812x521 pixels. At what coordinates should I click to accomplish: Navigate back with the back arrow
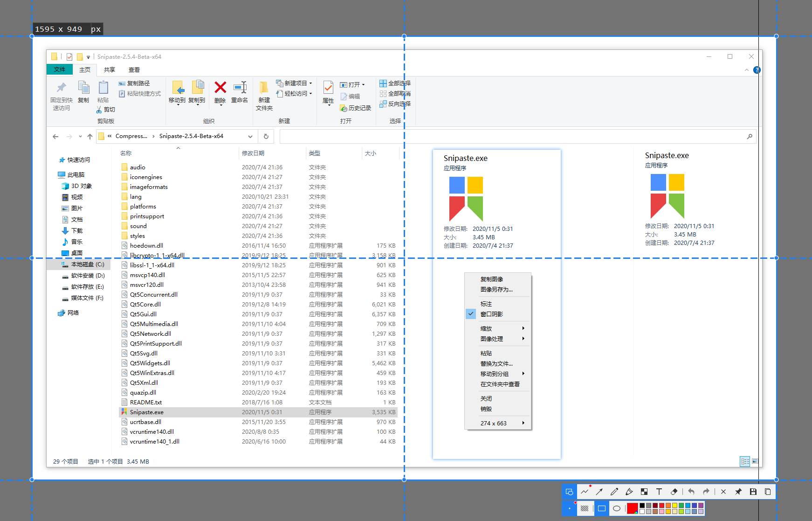point(55,136)
